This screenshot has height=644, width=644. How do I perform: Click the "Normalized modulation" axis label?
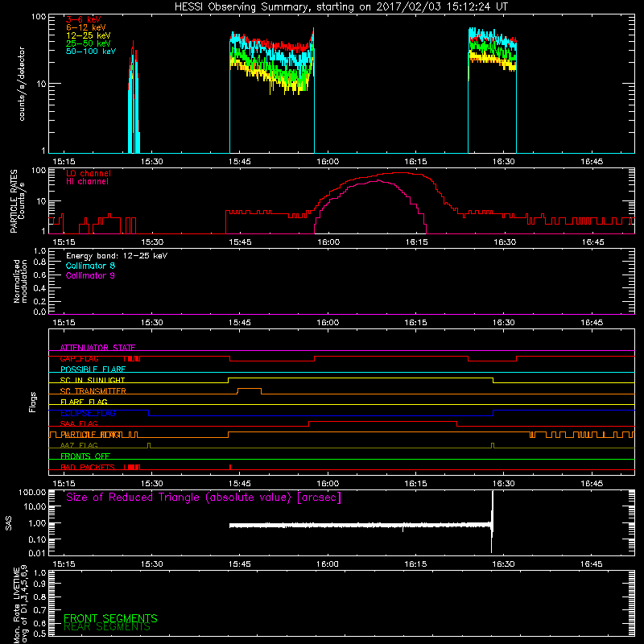pos(20,281)
